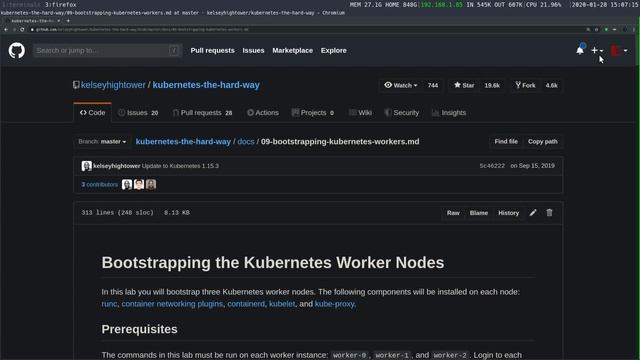This screenshot has width=640, height=360.
Task: Open third contributor avatar
Action: tap(151, 184)
